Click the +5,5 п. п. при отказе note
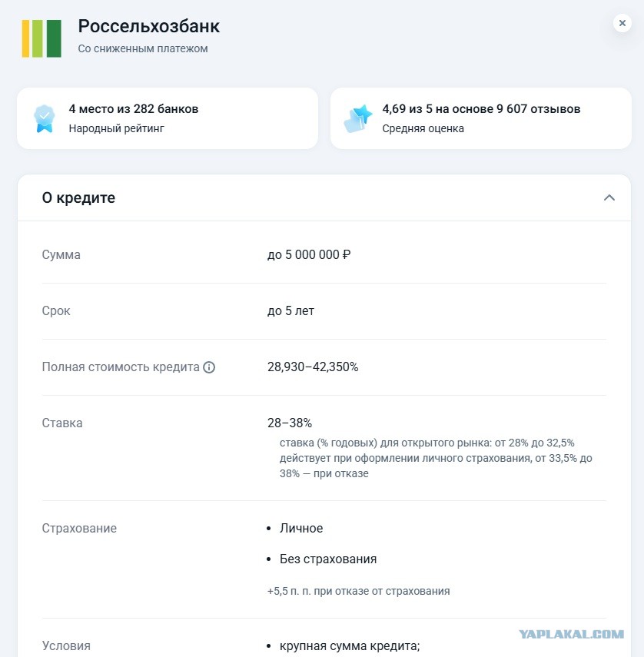 click(x=358, y=591)
